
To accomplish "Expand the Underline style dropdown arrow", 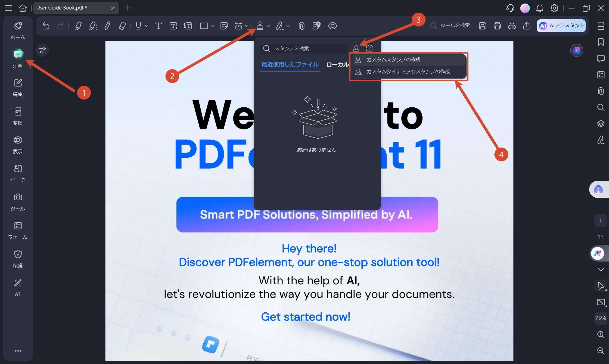I will [x=147, y=26].
